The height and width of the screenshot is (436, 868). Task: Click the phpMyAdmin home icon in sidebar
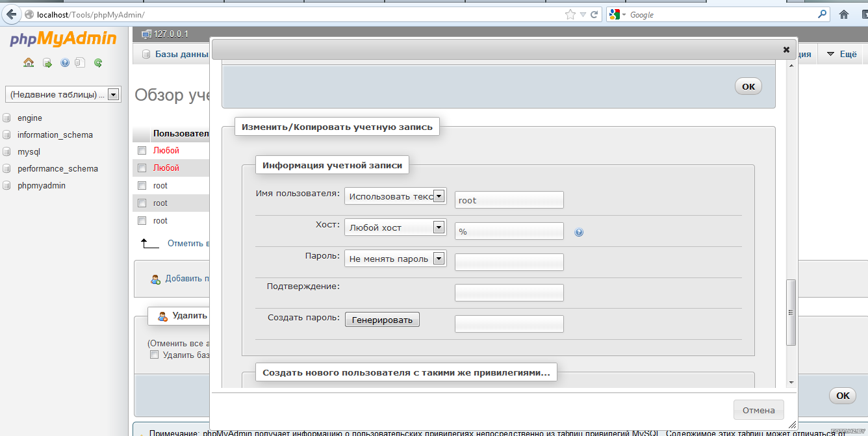(x=29, y=63)
